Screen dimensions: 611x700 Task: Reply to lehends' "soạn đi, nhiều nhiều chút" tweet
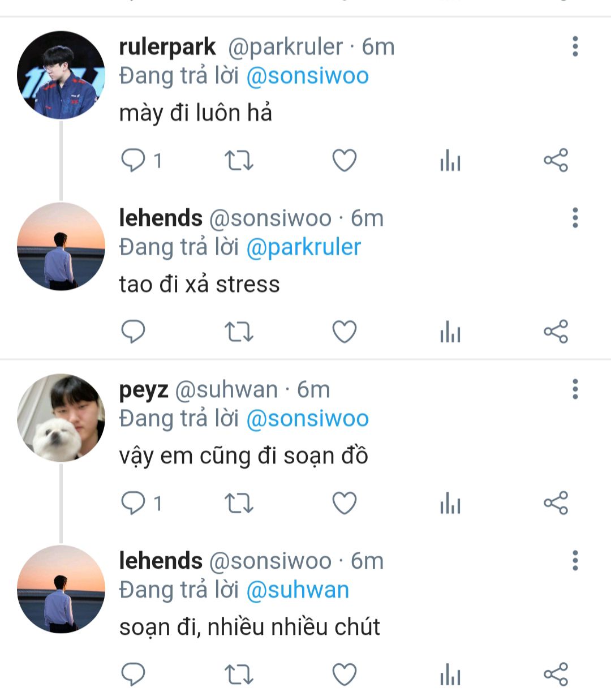tap(134, 675)
